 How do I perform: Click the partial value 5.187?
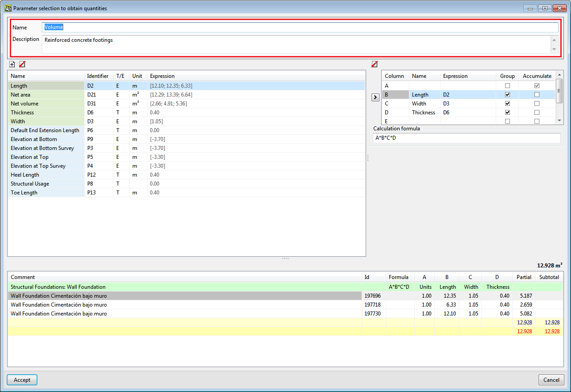click(x=525, y=296)
